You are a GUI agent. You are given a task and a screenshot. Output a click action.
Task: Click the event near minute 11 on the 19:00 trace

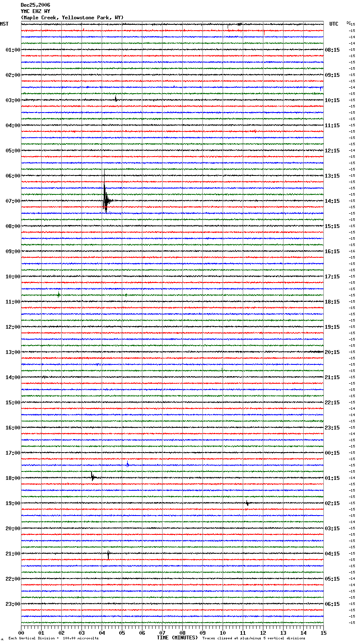(247, 503)
